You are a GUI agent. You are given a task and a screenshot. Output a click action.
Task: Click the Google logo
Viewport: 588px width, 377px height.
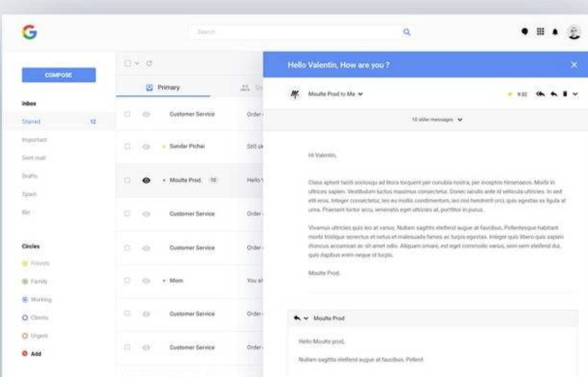pyautogui.click(x=29, y=32)
